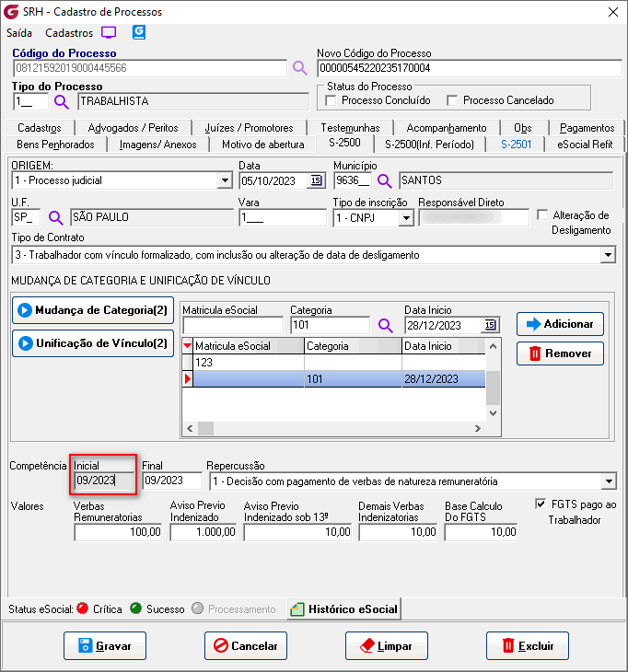Click the Categoria lookup magnifier icon
This screenshot has height=672, width=628.
click(x=385, y=325)
